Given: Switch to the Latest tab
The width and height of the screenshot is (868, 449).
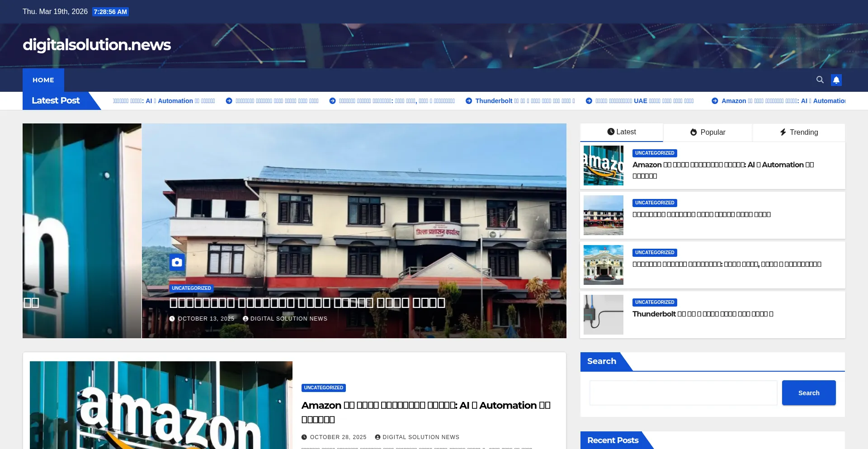Looking at the screenshot, I should (x=622, y=132).
